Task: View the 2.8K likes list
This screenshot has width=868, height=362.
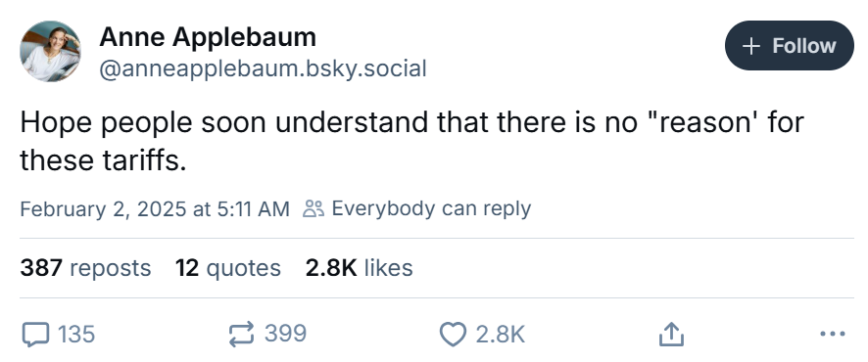Action: pyautogui.click(x=359, y=268)
